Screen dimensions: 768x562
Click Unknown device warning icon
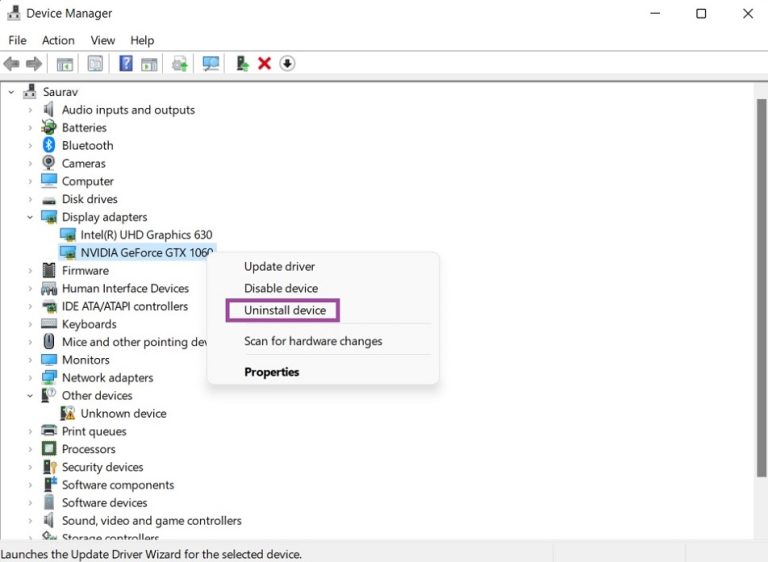(68, 413)
